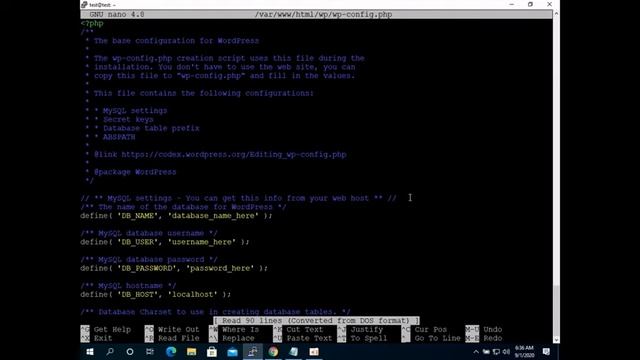Minimize the PuTTY terminal window

click(511, 4)
